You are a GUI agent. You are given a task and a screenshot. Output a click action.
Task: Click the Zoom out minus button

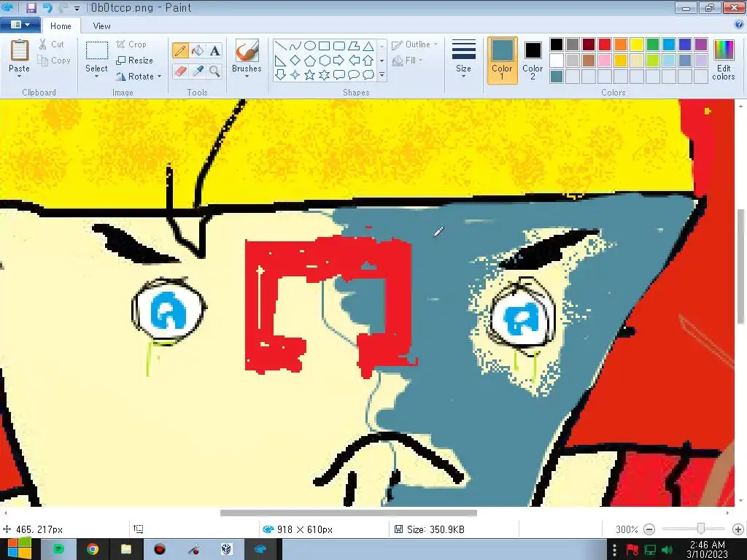click(x=649, y=529)
